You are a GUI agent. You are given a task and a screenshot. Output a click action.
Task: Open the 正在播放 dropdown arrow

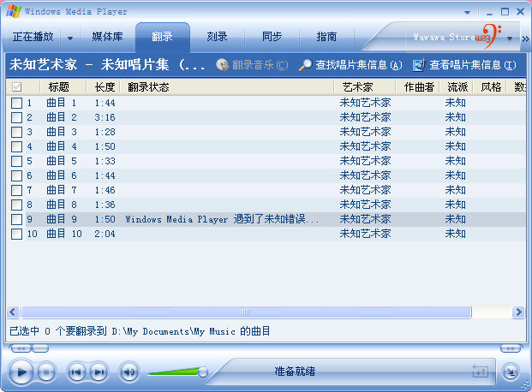click(x=70, y=38)
